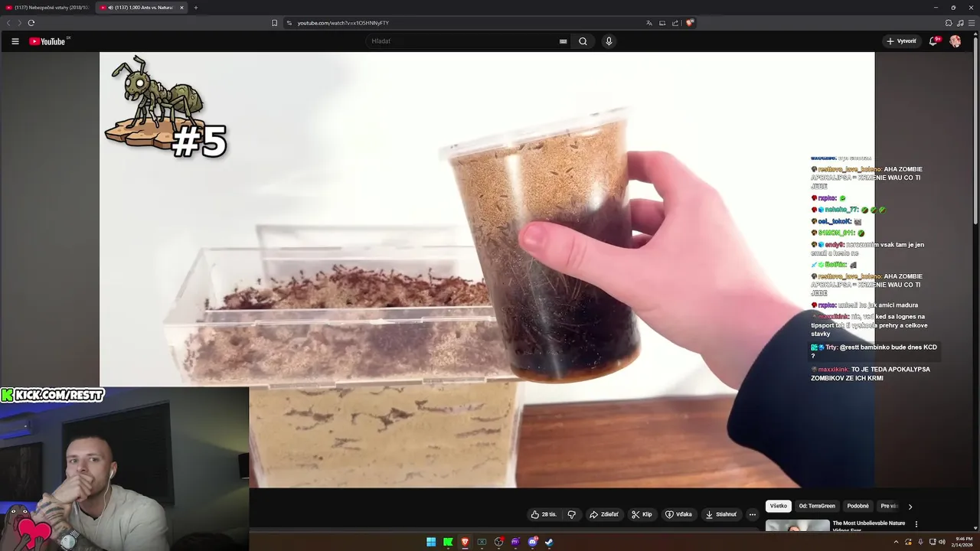Viewport: 980px width, 551px height.
Task: Open Steam from the taskbar
Action: [549, 542]
